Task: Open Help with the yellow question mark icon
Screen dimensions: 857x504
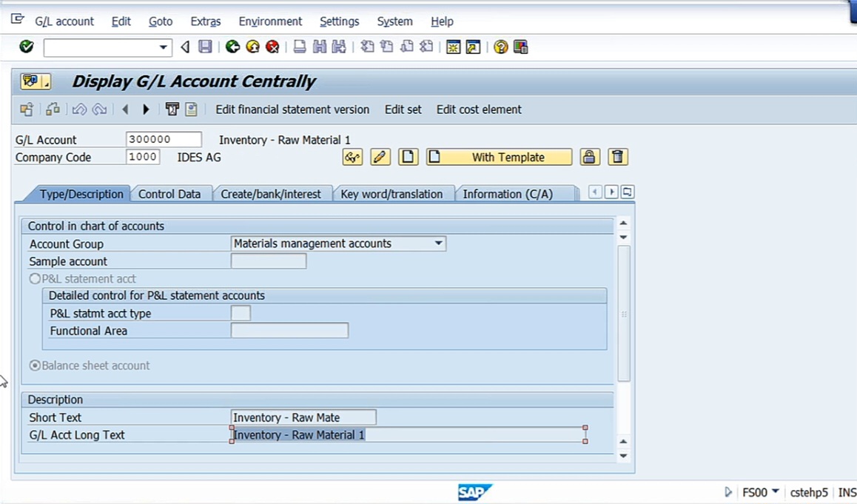Action: pos(500,47)
